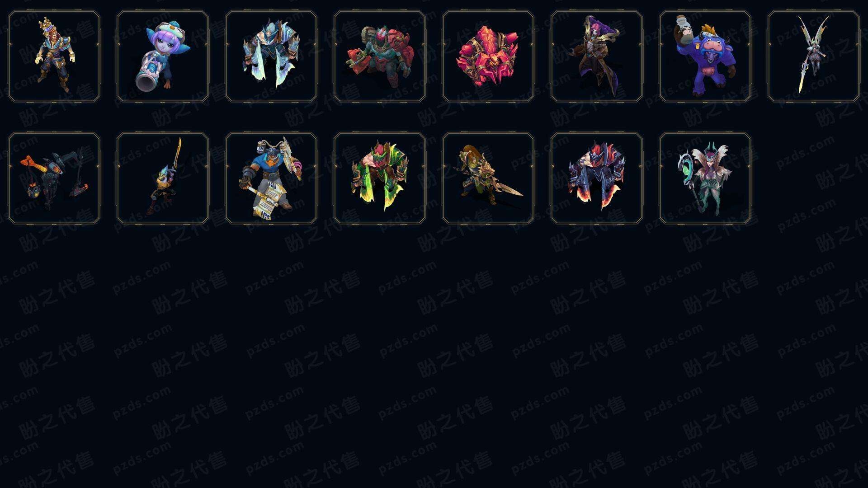Select the blue-shirted bearded warrior with shield
This screenshot has width=868, height=488.
tap(271, 178)
